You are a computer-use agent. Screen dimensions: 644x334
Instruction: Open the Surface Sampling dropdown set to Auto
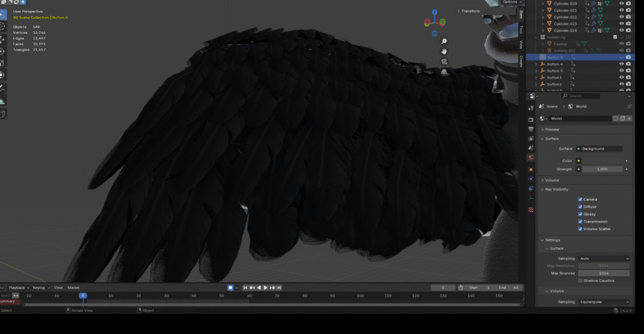pyautogui.click(x=604, y=259)
